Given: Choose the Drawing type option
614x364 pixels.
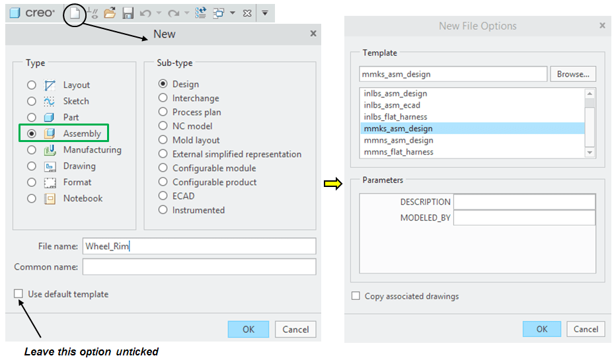Looking at the screenshot, I should [31, 166].
